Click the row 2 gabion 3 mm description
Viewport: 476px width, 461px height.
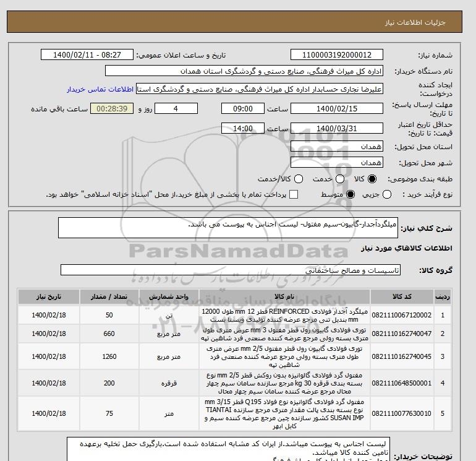click(284, 334)
